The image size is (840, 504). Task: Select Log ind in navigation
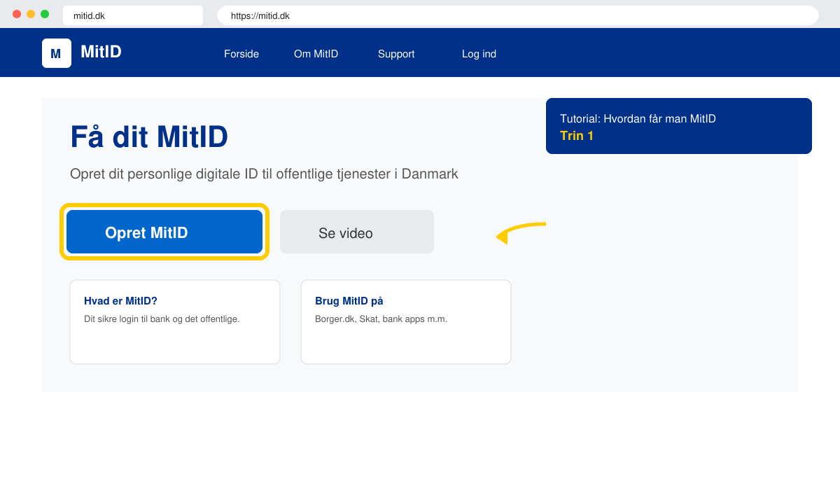(479, 54)
